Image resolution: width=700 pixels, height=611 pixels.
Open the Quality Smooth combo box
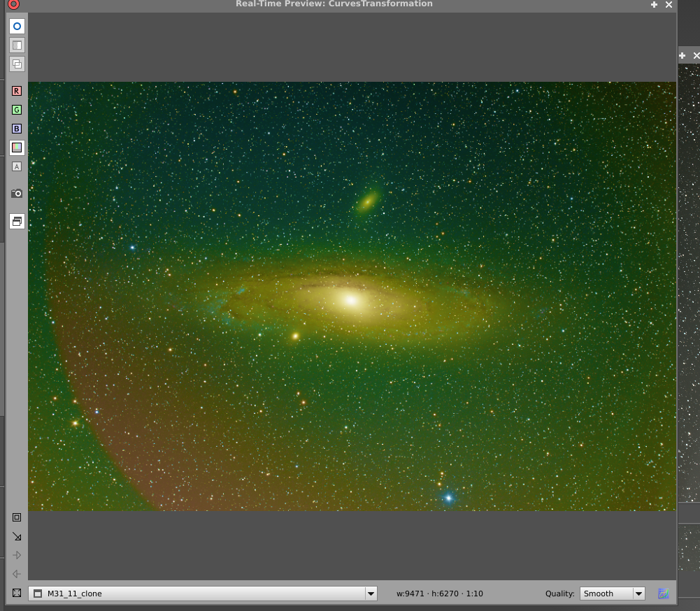pos(613,594)
